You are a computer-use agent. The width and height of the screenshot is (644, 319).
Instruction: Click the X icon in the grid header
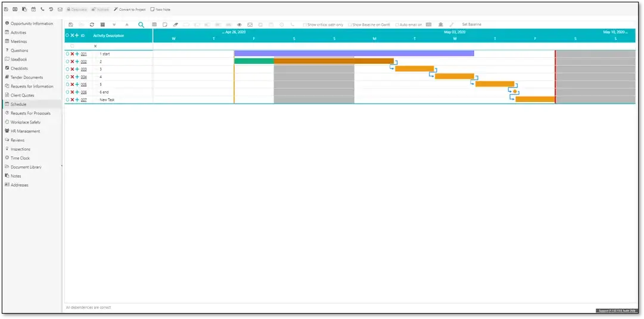point(72,35)
